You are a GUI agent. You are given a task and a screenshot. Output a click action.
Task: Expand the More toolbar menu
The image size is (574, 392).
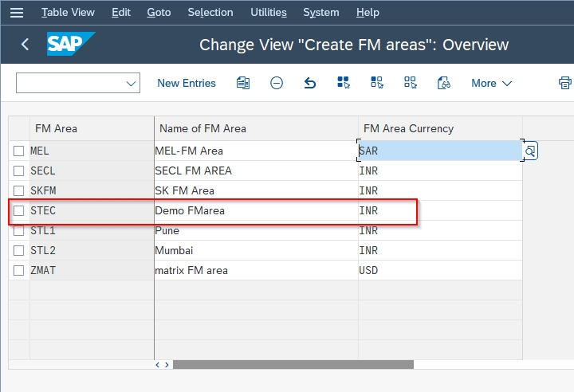pyautogui.click(x=491, y=83)
